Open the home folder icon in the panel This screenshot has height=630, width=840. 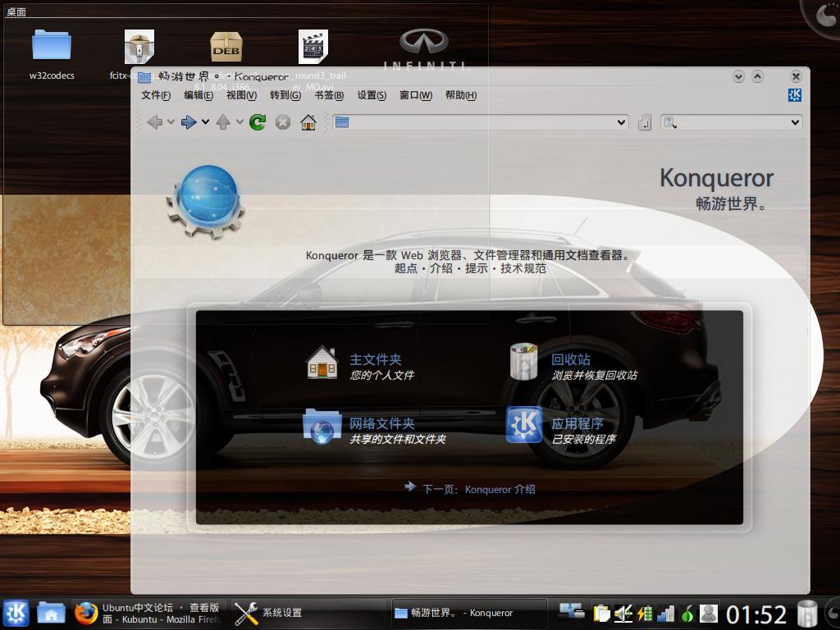point(51,613)
